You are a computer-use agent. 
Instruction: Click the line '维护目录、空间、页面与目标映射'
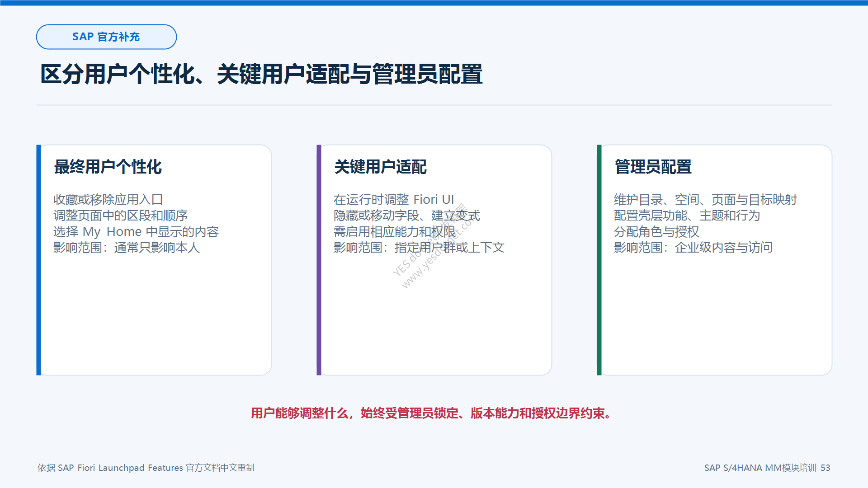(705, 199)
